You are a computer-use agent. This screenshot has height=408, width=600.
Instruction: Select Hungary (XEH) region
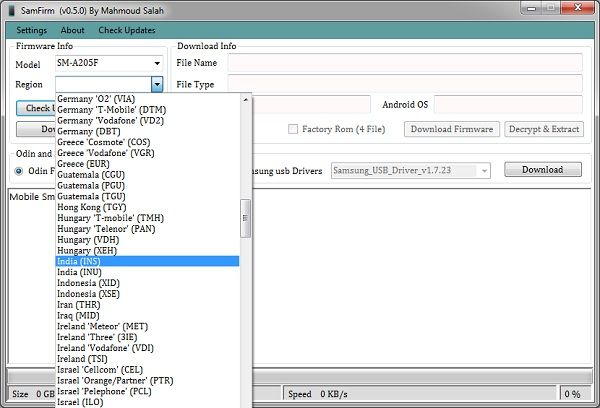[x=147, y=251]
